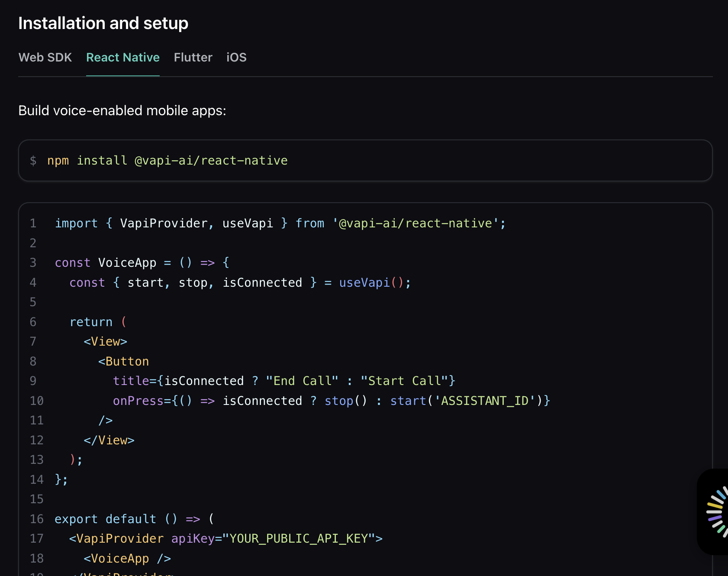Click the export default statement
This screenshot has width=728, height=576.
coord(105,519)
